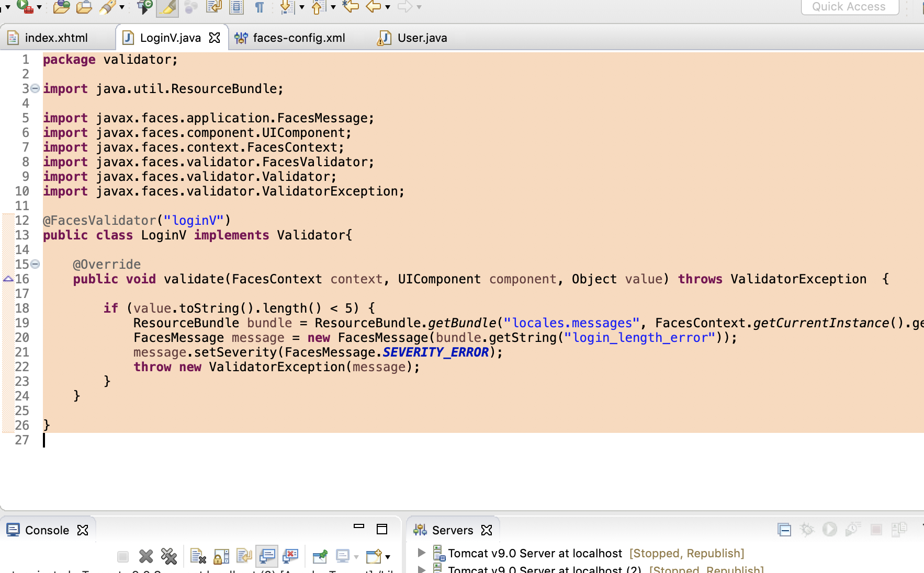
Task: Click Remove Launch X icon in Console
Action: tap(146, 556)
